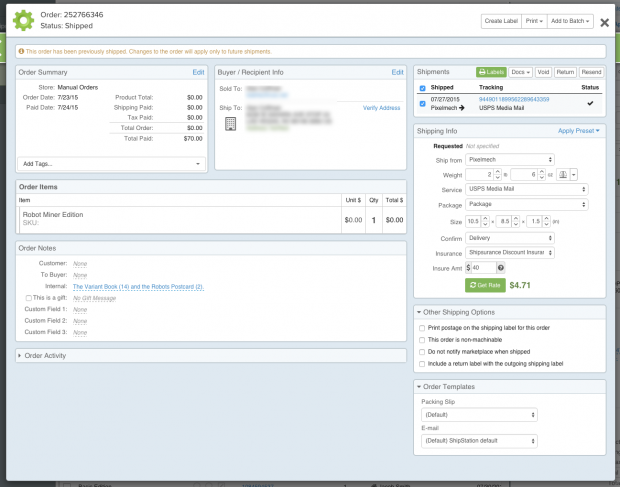Click the Get Rate refresh button
This screenshot has height=487, width=620.
pos(485,285)
